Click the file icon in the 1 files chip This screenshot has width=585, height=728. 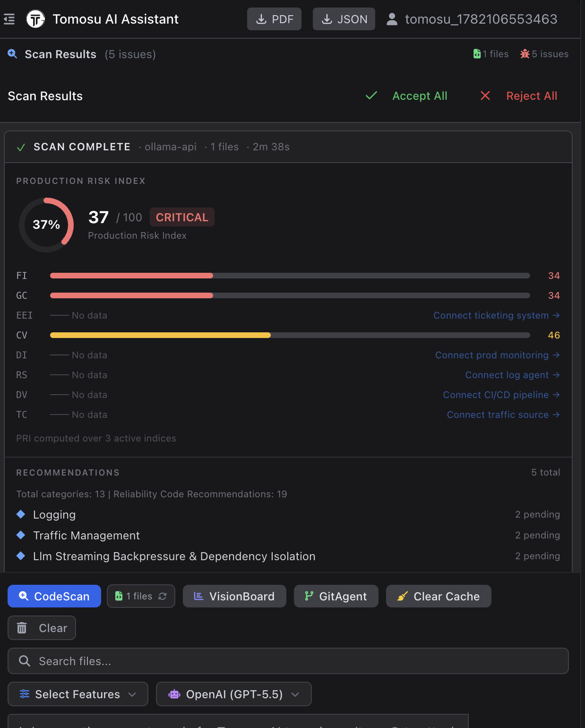[119, 596]
